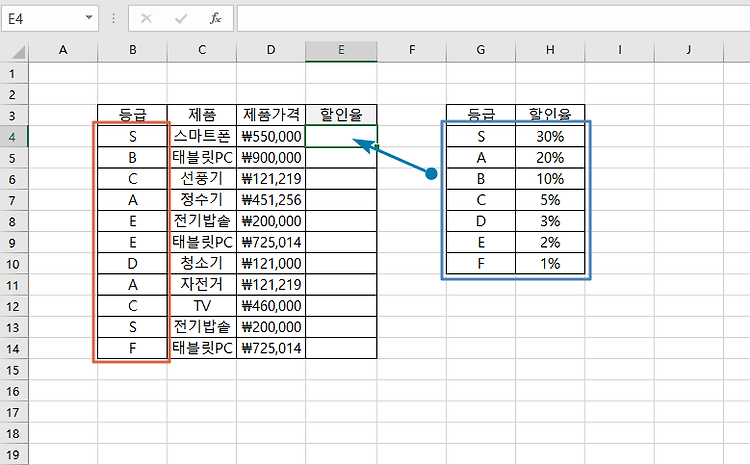Select row 15 header

14,370
